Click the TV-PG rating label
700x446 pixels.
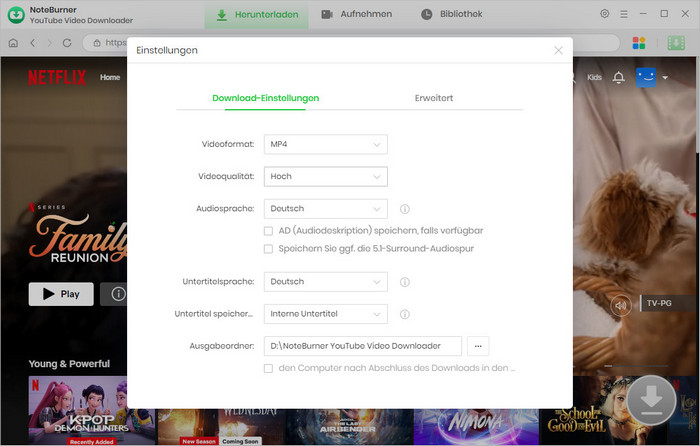[x=659, y=303]
